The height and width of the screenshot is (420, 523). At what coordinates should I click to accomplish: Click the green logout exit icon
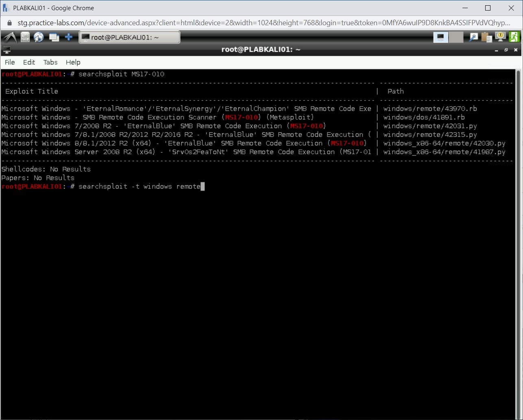[x=514, y=37]
